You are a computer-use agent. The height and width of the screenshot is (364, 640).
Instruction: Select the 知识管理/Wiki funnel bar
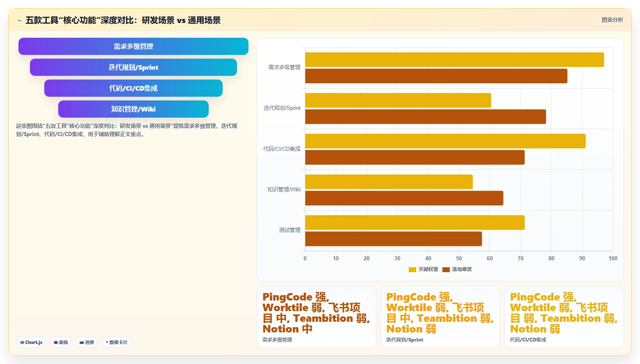133,109
